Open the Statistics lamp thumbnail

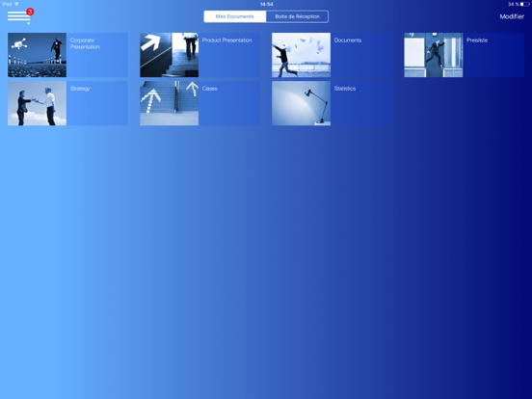pyautogui.click(x=302, y=103)
